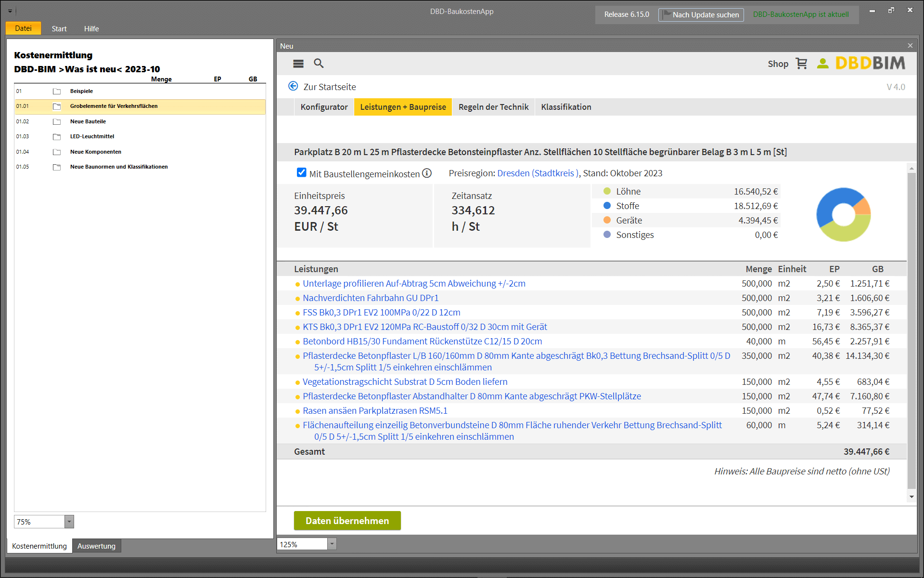The width and height of the screenshot is (924, 578).
Task: Select the Kostenermittlung bottom tab
Action: click(39, 546)
